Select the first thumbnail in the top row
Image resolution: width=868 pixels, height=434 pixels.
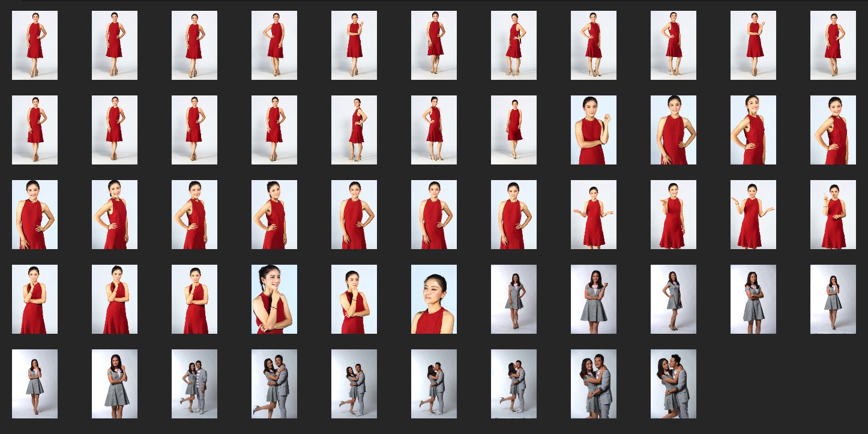click(x=35, y=46)
